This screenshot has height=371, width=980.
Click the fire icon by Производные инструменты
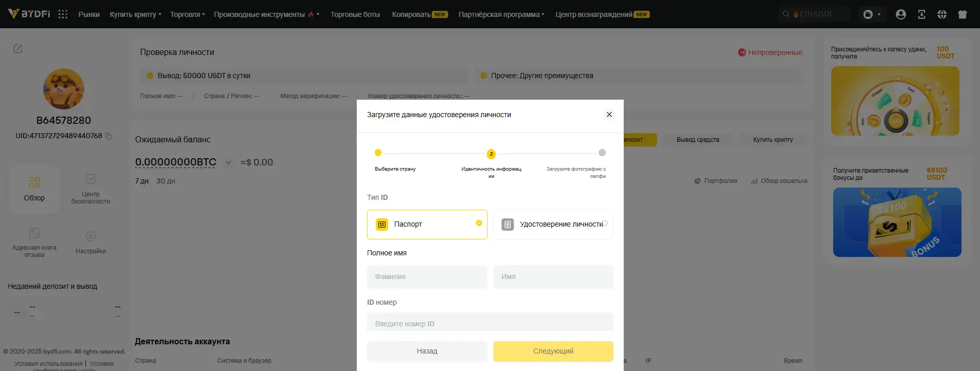pyautogui.click(x=311, y=14)
